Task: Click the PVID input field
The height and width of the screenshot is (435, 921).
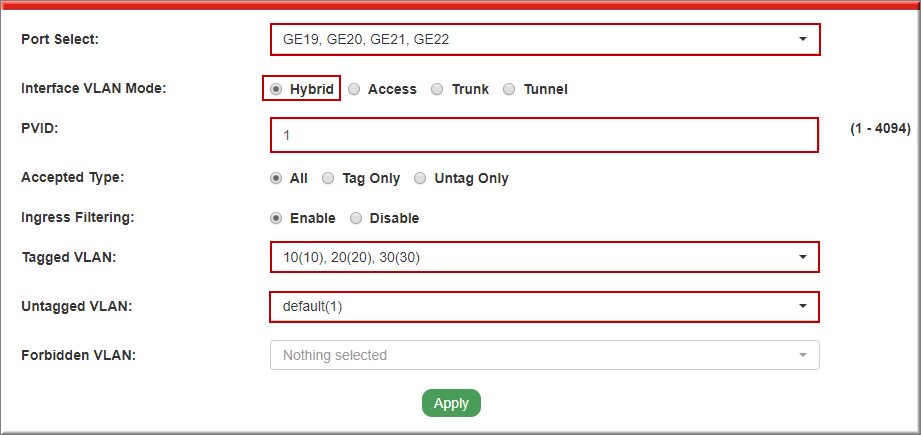Action: (x=544, y=134)
